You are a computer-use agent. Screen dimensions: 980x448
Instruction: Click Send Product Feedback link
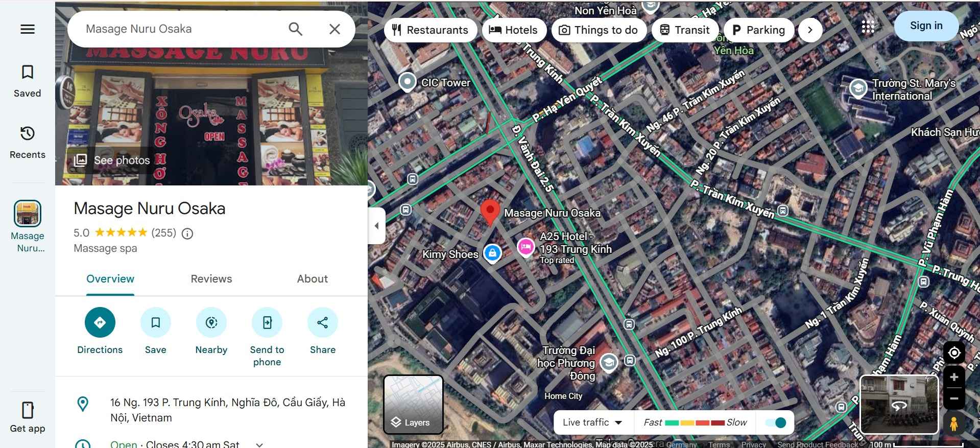[818, 444]
